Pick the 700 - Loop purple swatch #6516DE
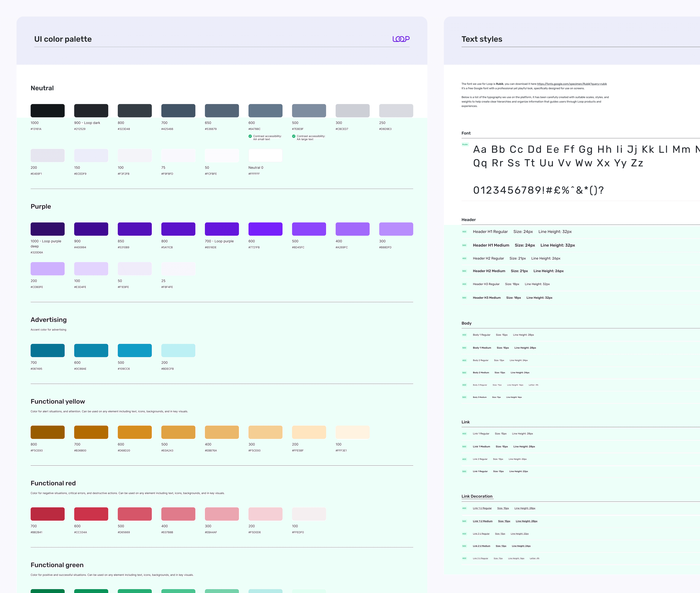 pyautogui.click(x=222, y=229)
